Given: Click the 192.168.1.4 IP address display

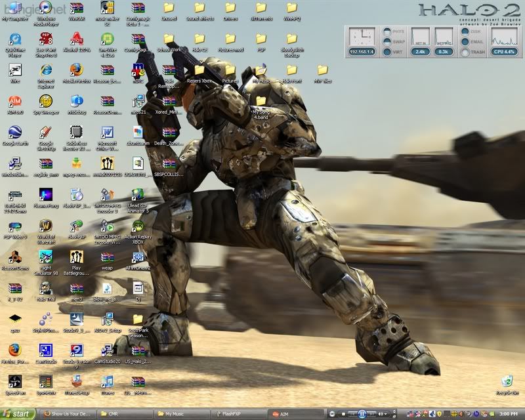Looking at the screenshot, I should pos(362,52).
